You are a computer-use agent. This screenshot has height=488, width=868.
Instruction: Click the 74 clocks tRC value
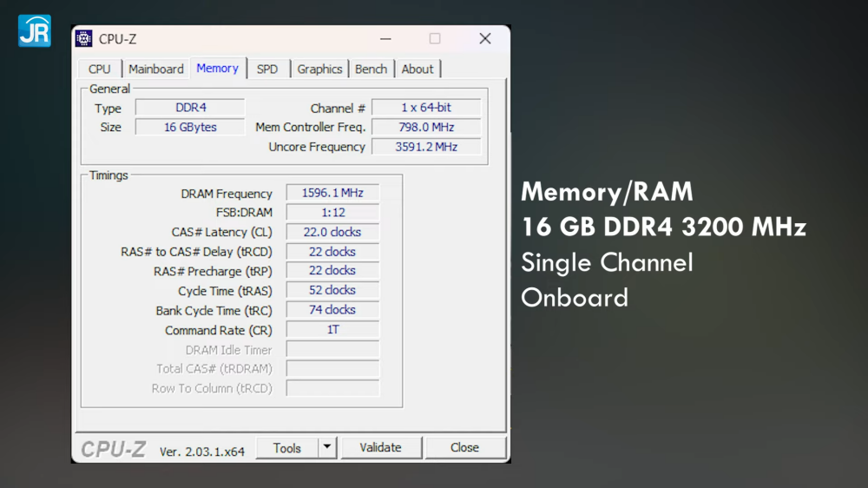coord(332,310)
